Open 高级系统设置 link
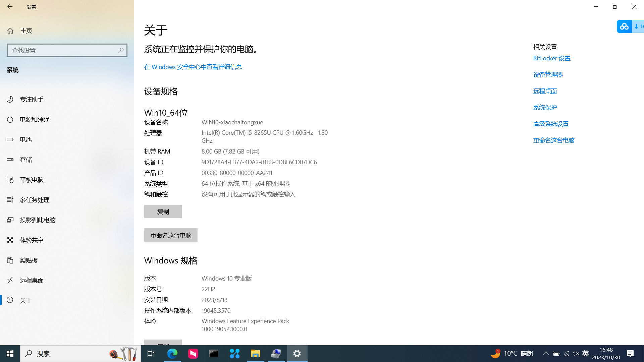644x362 pixels. click(x=551, y=124)
